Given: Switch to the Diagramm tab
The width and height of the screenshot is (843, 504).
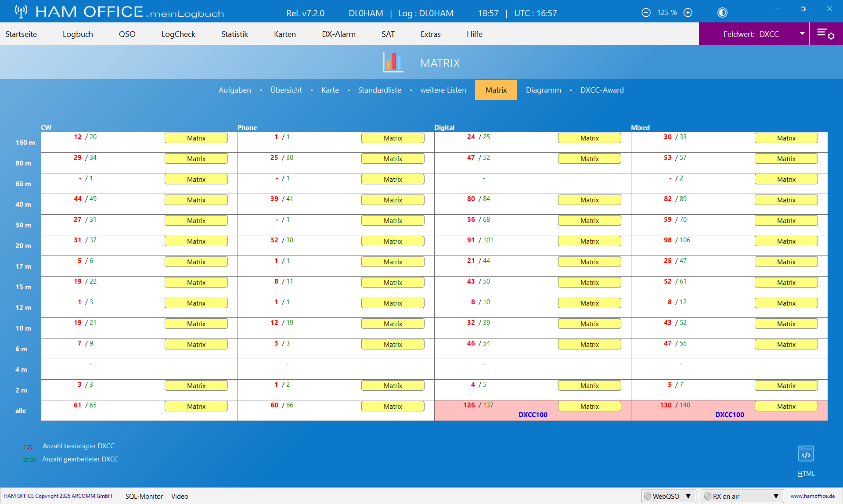Looking at the screenshot, I should (543, 90).
